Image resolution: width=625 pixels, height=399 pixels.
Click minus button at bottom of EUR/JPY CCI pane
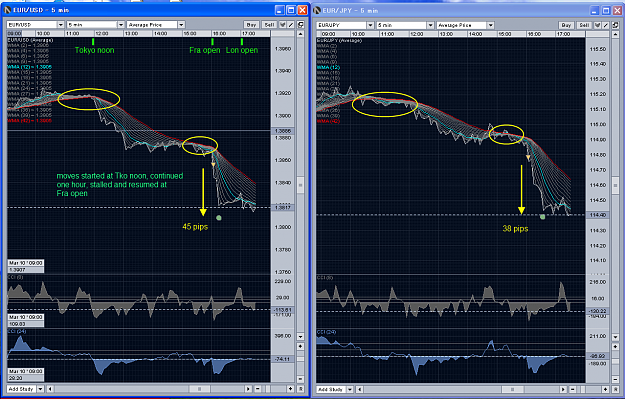(615, 379)
